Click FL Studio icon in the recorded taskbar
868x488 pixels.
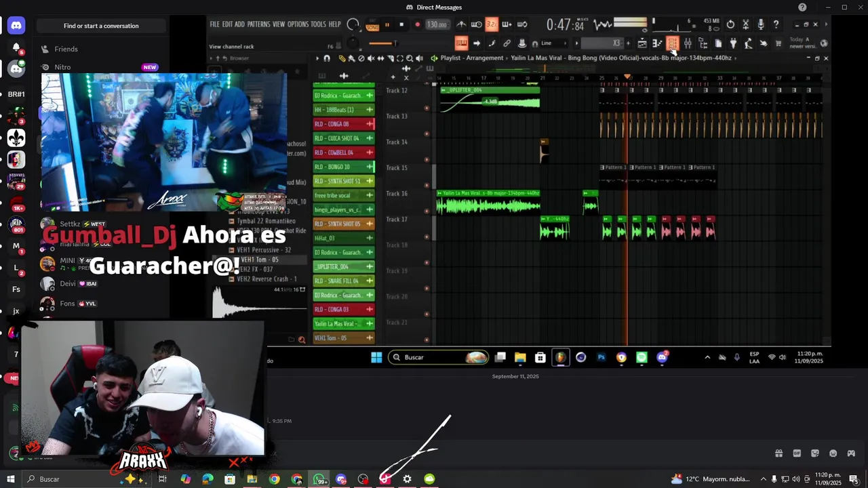click(x=560, y=357)
